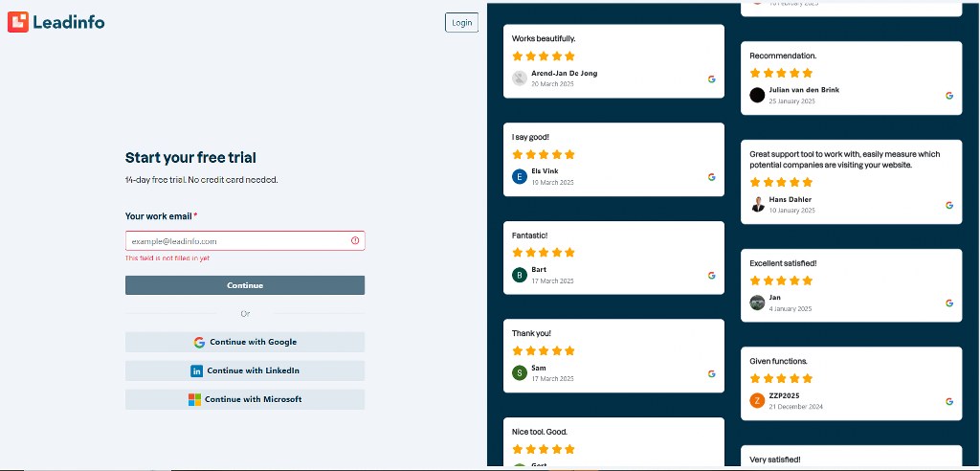Click Google icon on Sam's review
This screenshot has height=471, width=980.
[711, 373]
